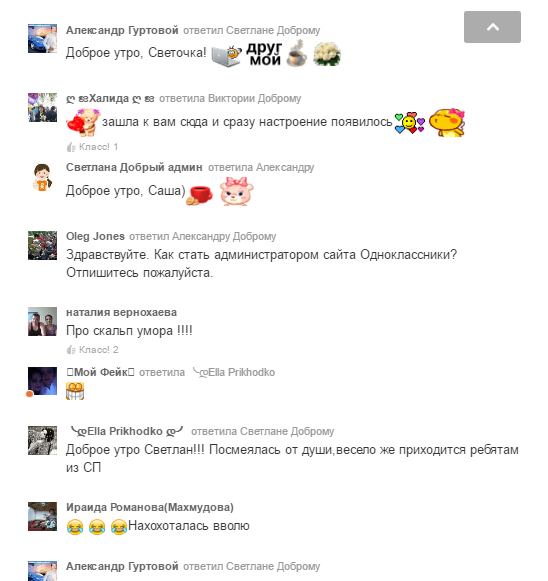Click the scroll-to-top arrow button
The height and width of the screenshot is (581, 548).
[x=492, y=27]
